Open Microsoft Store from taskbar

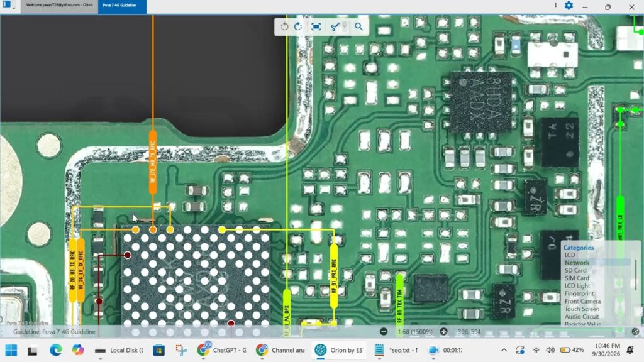point(159,350)
